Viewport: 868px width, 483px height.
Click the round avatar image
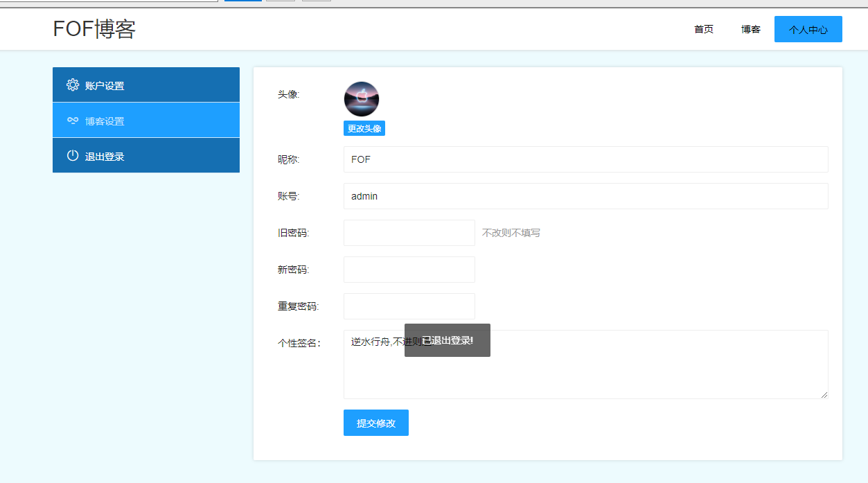(362, 99)
